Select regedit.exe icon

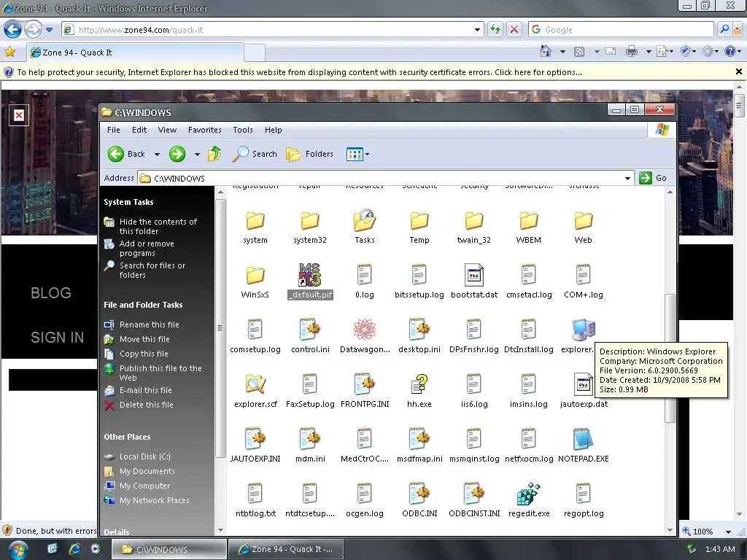(x=529, y=494)
